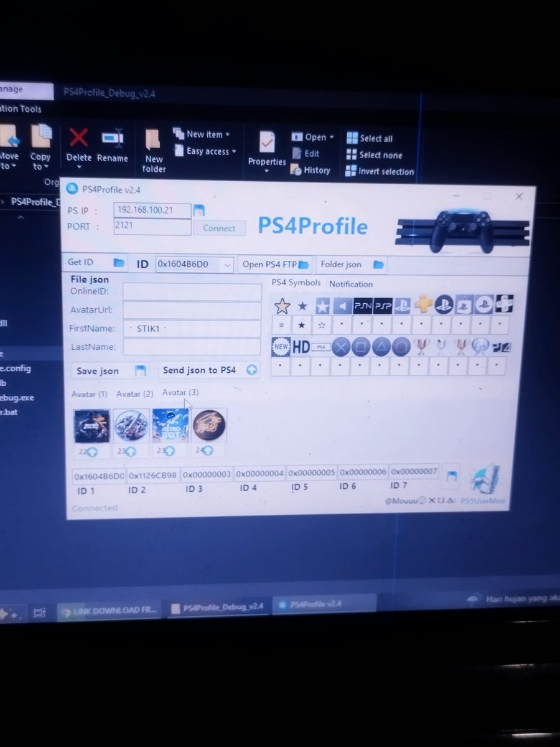Click New folder in File Explorer ribbon
This screenshot has height=747, width=560.
(x=154, y=151)
